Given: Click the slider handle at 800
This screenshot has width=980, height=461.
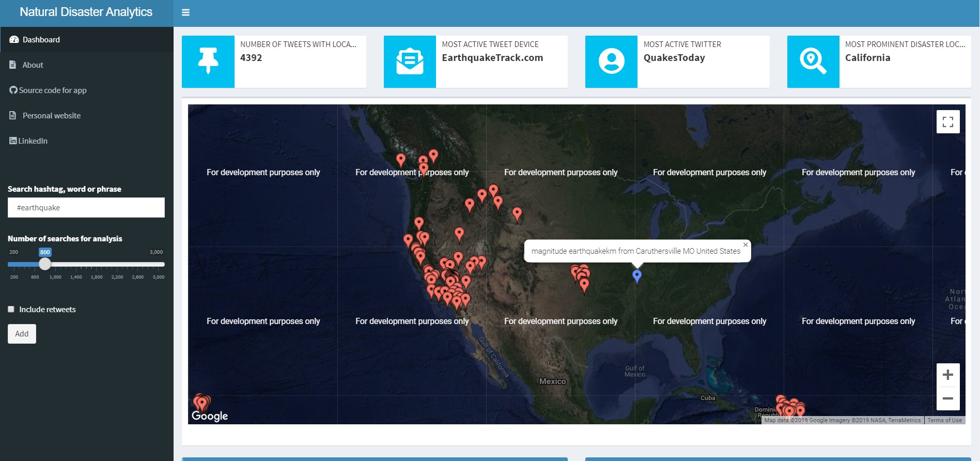Looking at the screenshot, I should point(45,264).
